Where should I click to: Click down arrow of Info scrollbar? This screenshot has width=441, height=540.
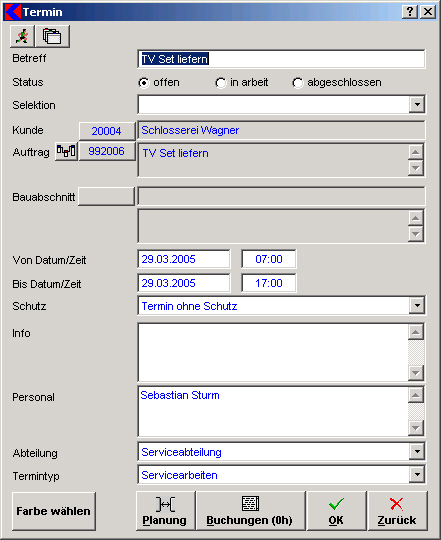click(416, 373)
